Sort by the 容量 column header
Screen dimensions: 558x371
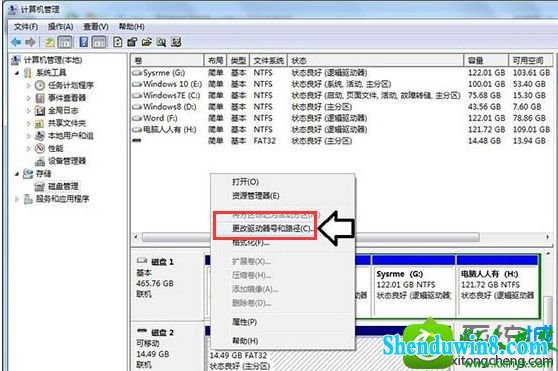[486, 60]
